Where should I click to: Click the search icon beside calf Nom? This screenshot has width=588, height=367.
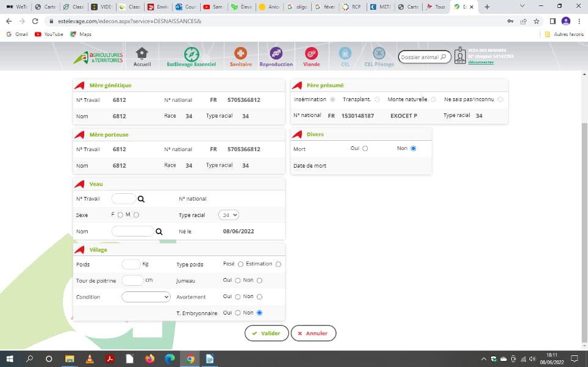coord(159,232)
